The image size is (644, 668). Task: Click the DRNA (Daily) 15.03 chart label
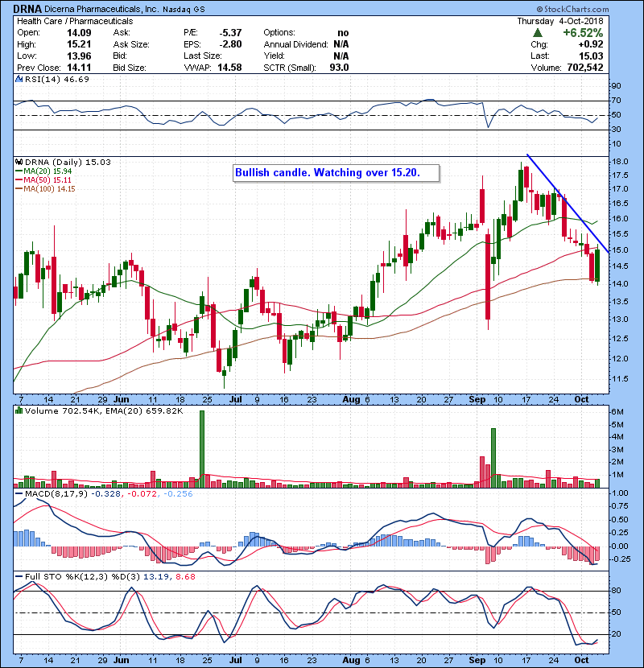(68, 162)
